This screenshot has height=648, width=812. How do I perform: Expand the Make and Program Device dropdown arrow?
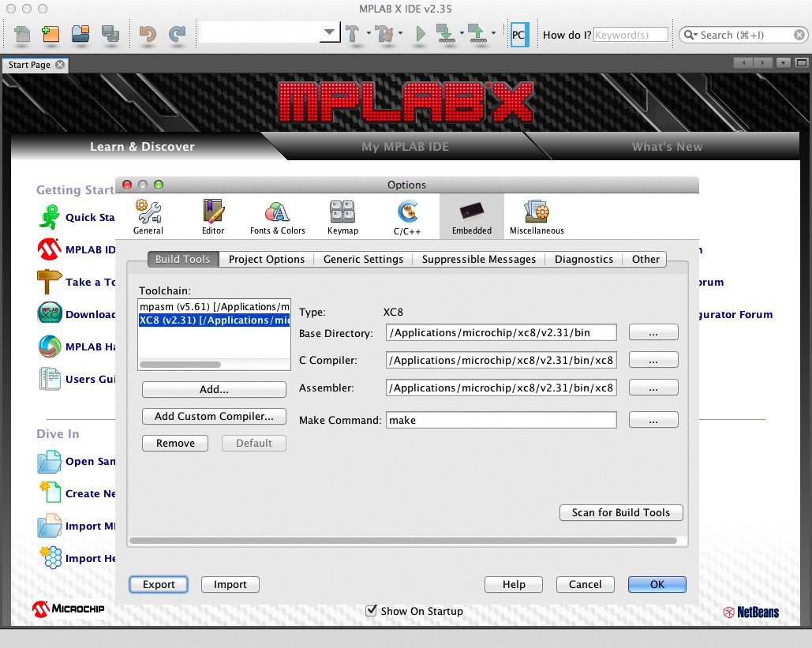tap(461, 34)
